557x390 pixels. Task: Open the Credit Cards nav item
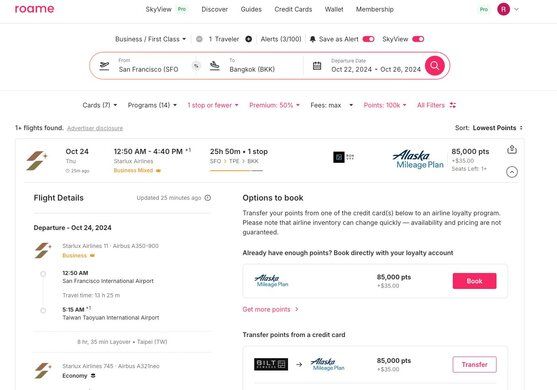point(293,10)
